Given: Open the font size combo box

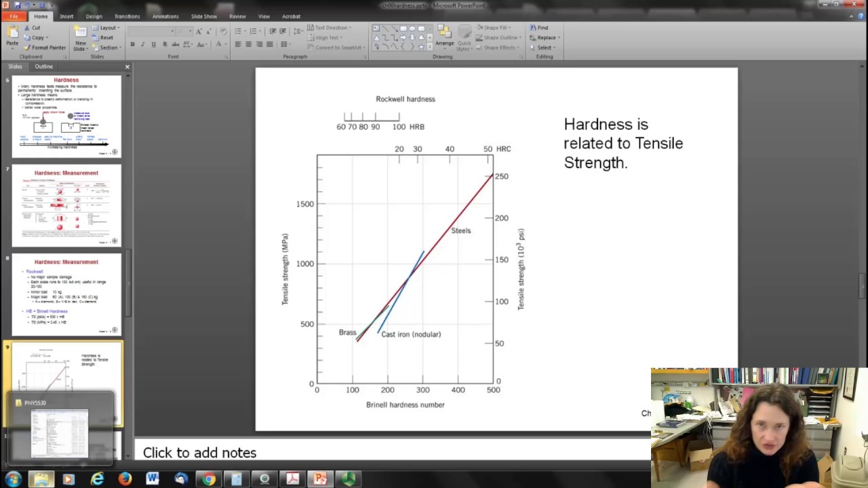Looking at the screenshot, I should (x=184, y=31).
